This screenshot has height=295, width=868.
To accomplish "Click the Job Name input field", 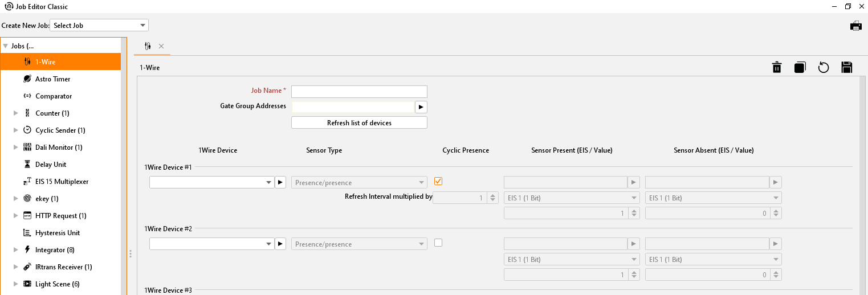I will 359,92.
